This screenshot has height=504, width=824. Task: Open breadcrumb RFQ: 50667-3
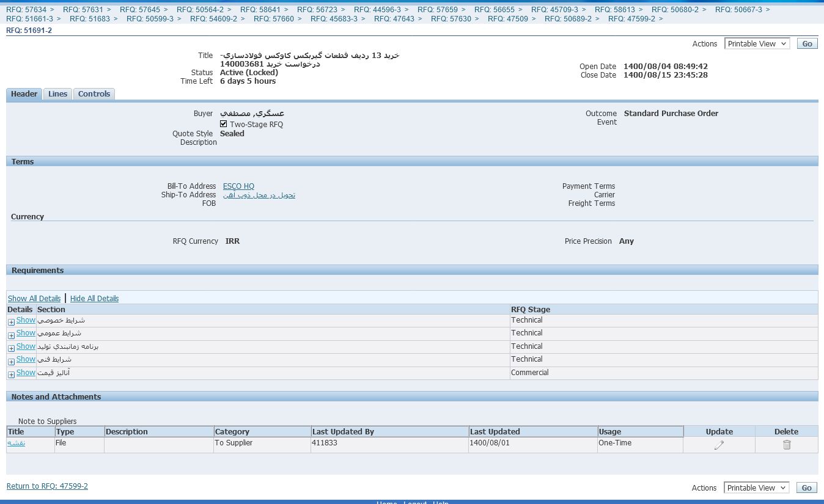738,10
